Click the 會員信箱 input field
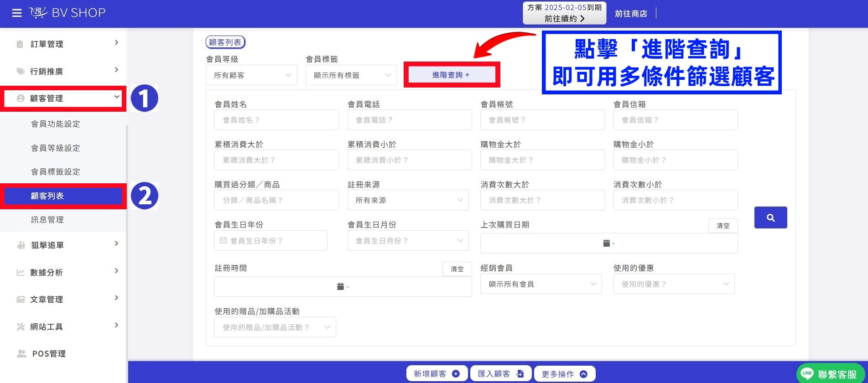868x383 pixels. pos(676,120)
